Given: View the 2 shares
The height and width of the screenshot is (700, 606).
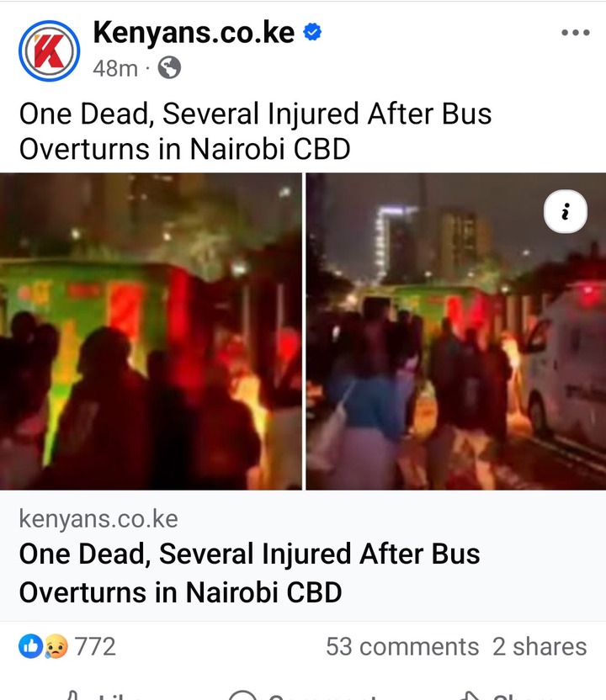Looking at the screenshot, I should tap(540, 646).
